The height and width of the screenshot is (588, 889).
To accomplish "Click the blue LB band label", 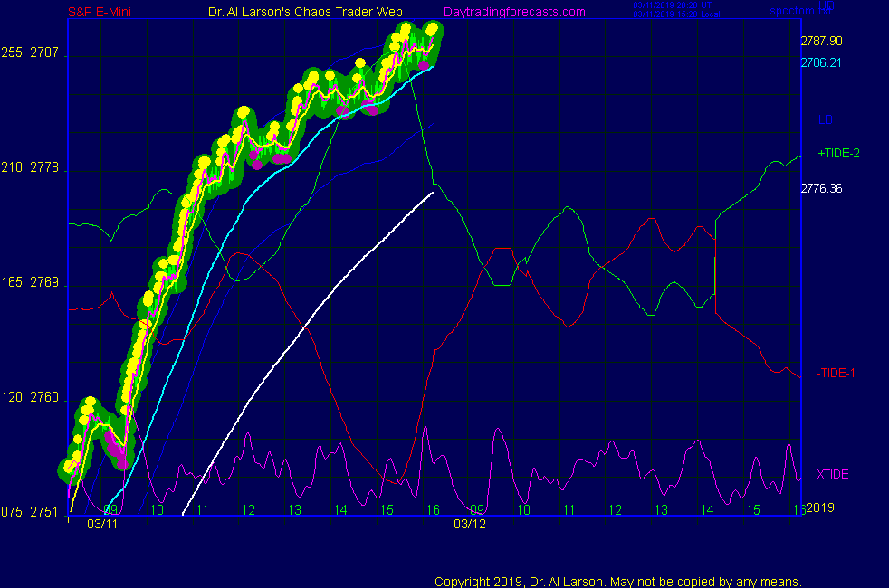I will tap(825, 119).
